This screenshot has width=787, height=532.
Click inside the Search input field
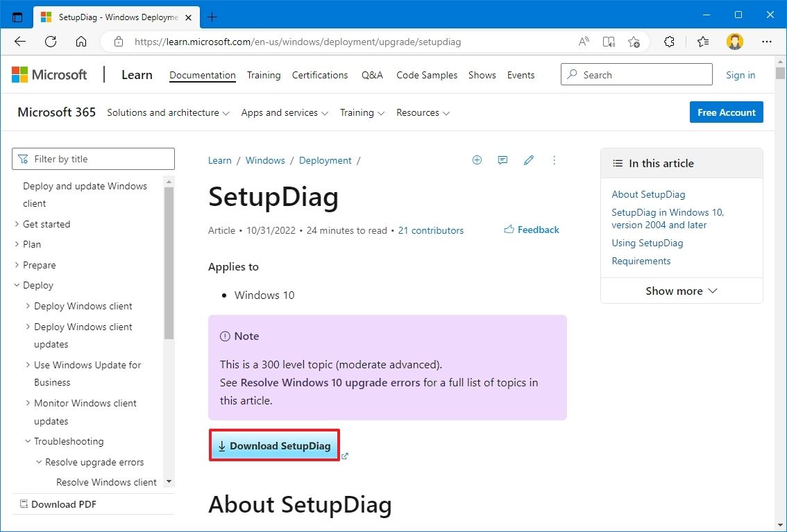[x=635, y=74]
